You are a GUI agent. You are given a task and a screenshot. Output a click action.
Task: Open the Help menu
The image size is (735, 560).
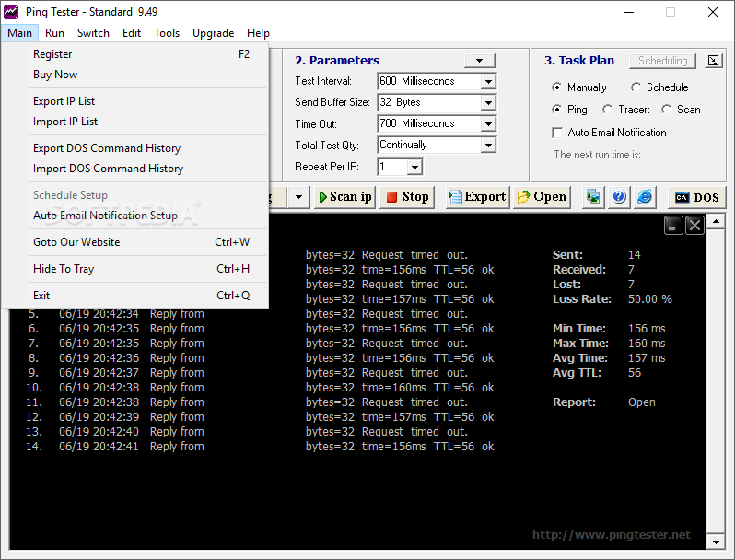(x=258, y=33)
